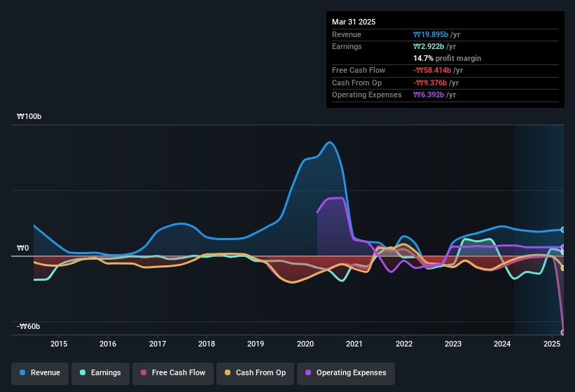Click the 2023 x-axis year label
The height and width of the screenshot is (392, 575).
click(x=453, y=344)
